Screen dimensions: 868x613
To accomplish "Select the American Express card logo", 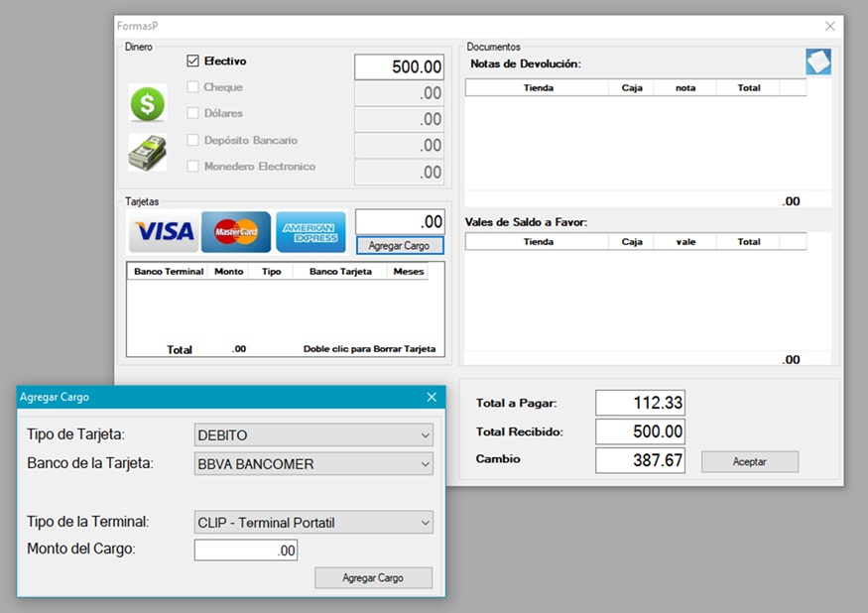I will pos(310,232).
